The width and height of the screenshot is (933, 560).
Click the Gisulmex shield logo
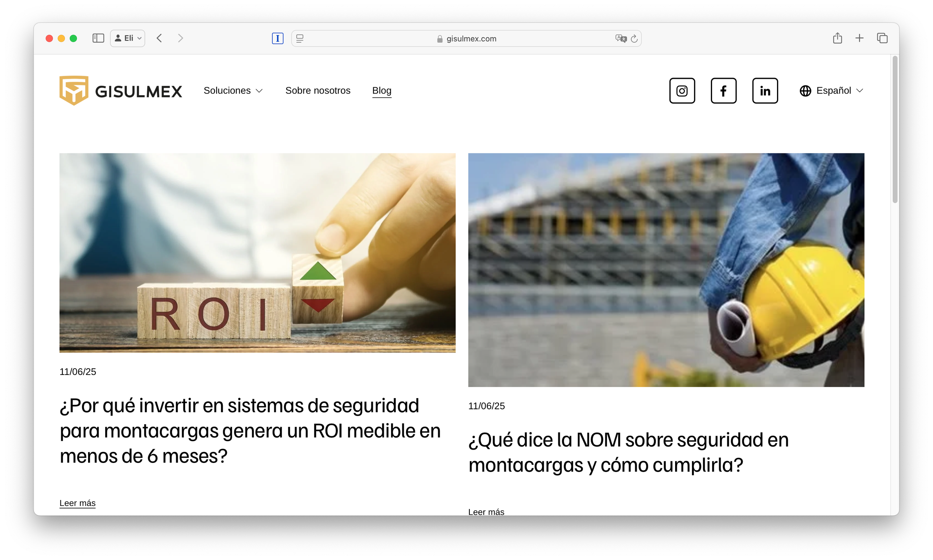coord(74,91)
